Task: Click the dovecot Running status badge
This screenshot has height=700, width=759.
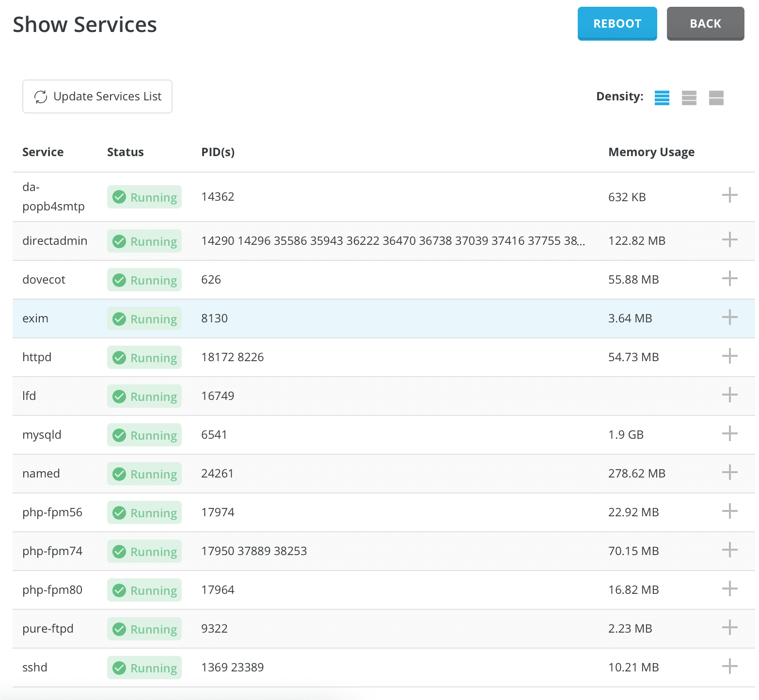Action: coord(144,280)
